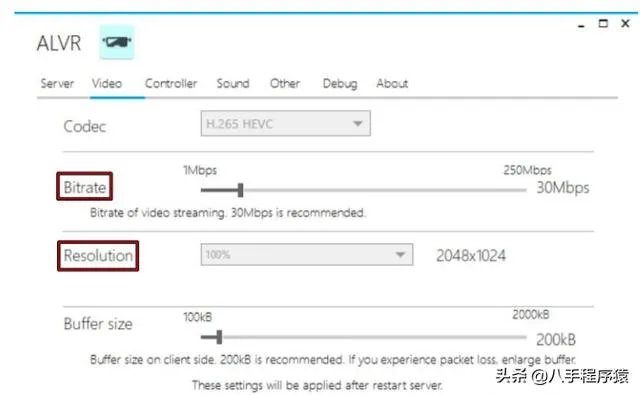Click the 2000kB maximum label
Image resolution: width=640 pixels, height=395 pixels.
pyautogui.click(x=531, y=315)
